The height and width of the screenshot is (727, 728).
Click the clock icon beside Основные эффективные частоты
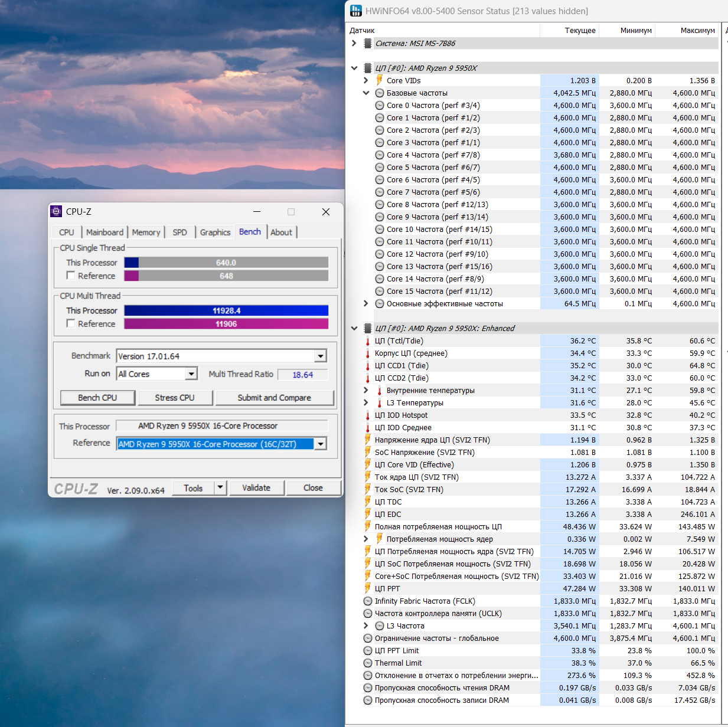coord(380,303)
